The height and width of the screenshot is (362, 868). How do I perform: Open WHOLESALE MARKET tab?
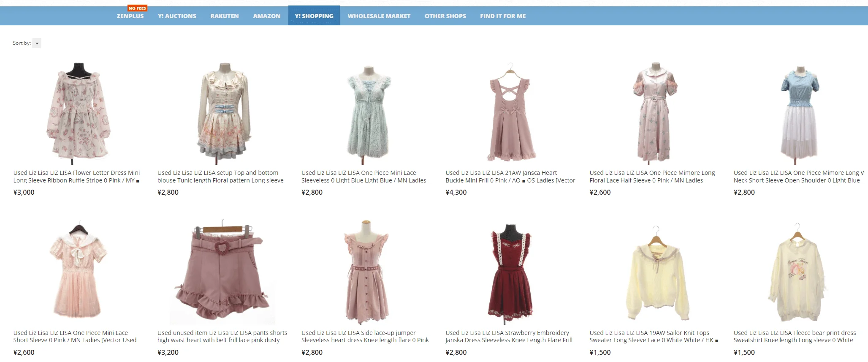coord(379,16)
